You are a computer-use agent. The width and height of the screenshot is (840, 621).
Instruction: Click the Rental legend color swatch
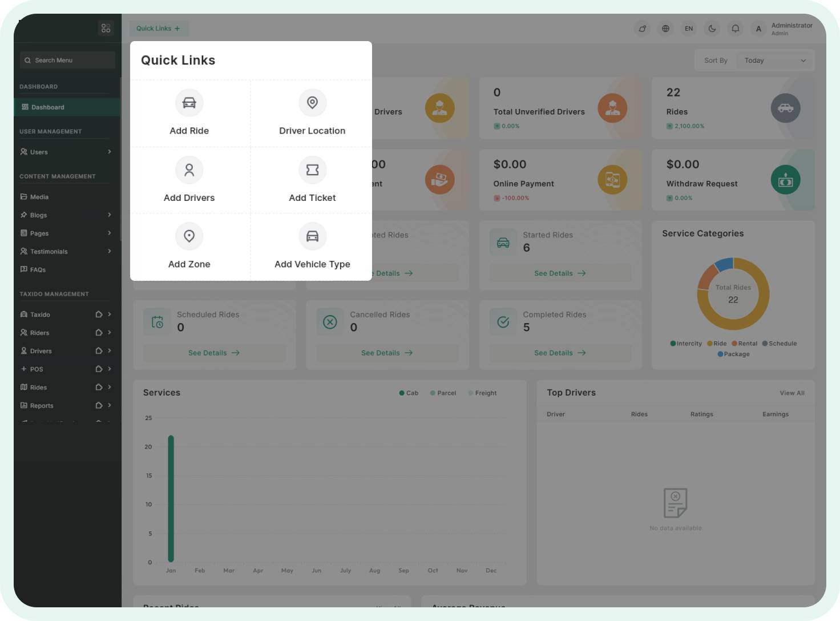734,344
